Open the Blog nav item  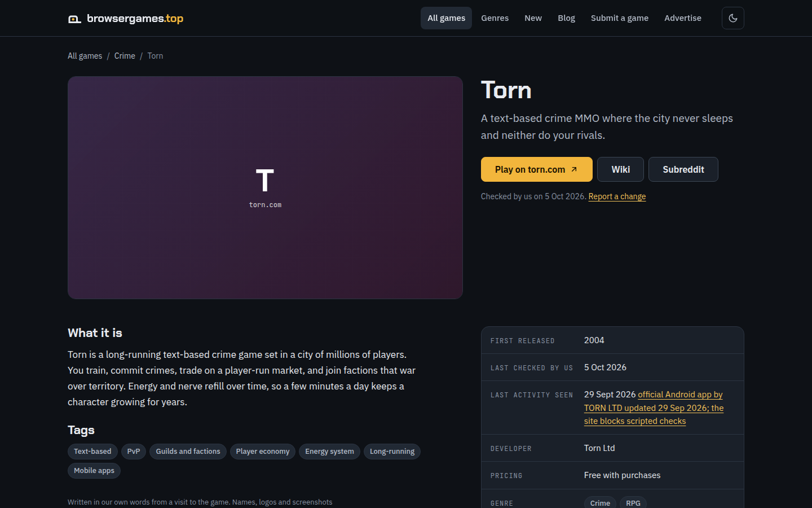pyautogui.click(x=566, y=18)
